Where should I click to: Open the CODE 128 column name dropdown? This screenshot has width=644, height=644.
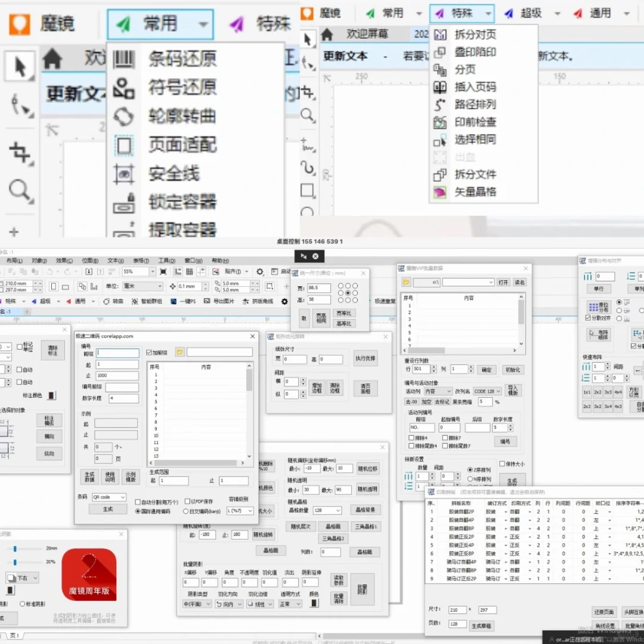(488, 391)
